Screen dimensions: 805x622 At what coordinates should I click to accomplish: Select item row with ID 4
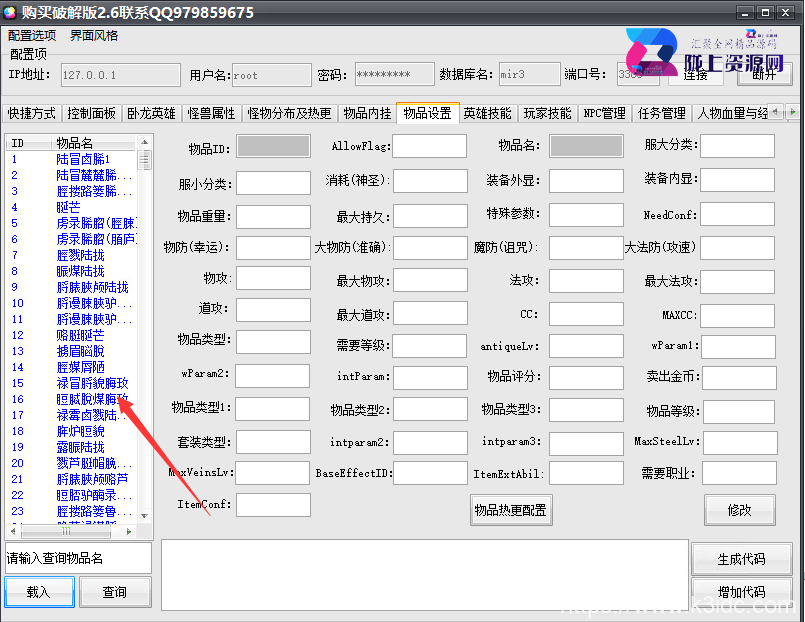72,207
